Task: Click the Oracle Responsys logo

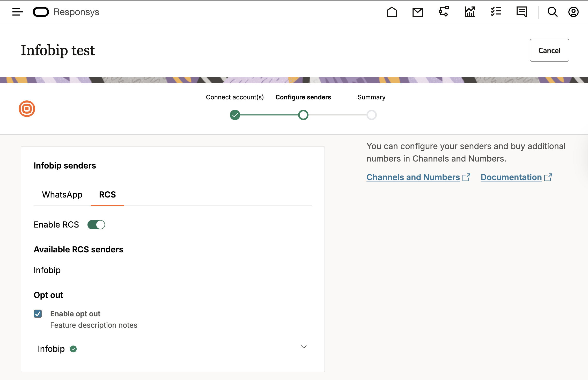Action: [66, 12]
